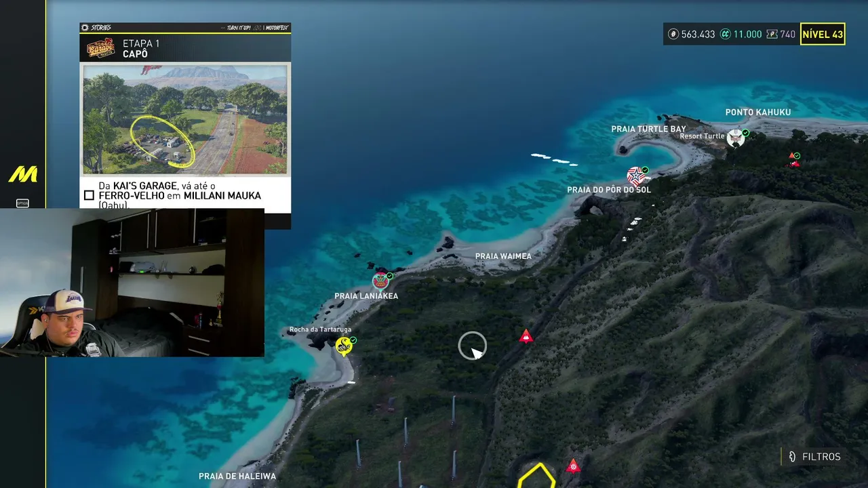The image size is (868, 488).
Task: Click the Garage playlist logo
Action: 101,48
